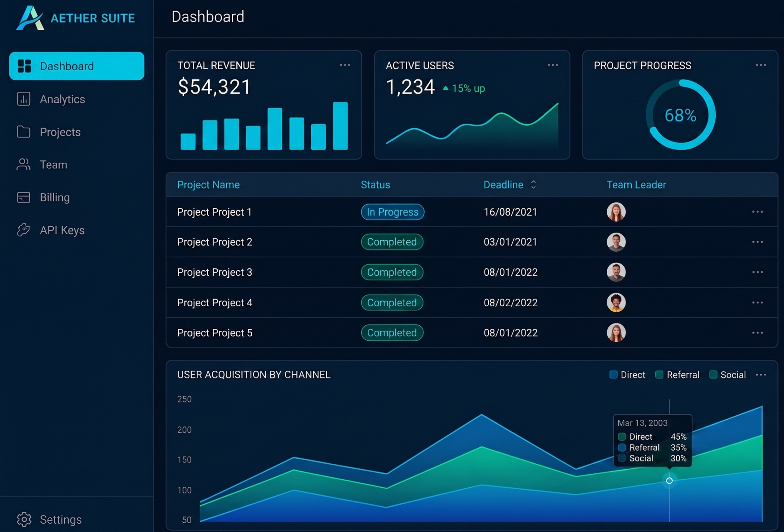Click Completed badge for Project Project 4

pyautogui.click(x=392, y=302)
